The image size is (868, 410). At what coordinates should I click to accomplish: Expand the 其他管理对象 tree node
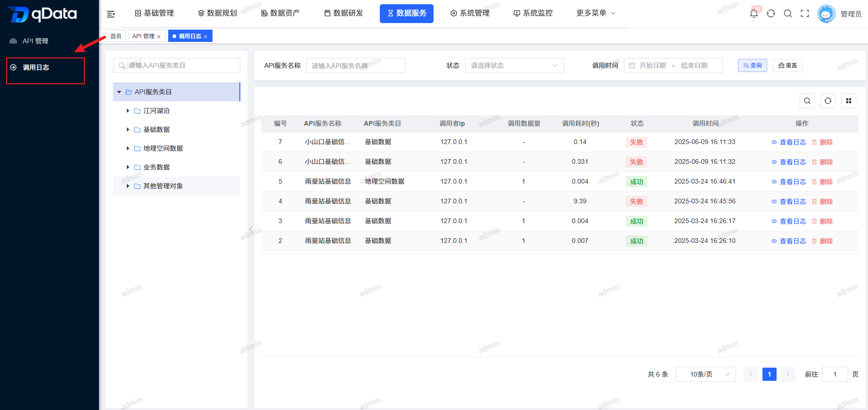128,186
